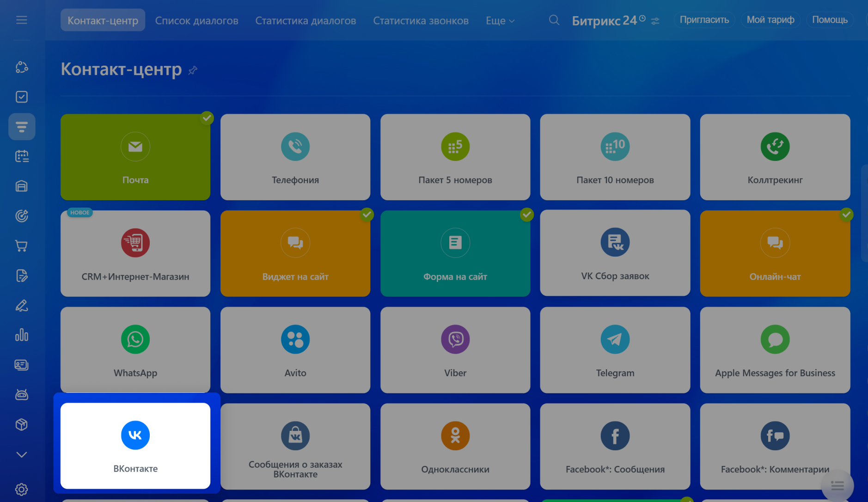The height and width of the screenshot is (502, 868).
Task: Open the pen signature icon in sidebar
Action: 22,306
